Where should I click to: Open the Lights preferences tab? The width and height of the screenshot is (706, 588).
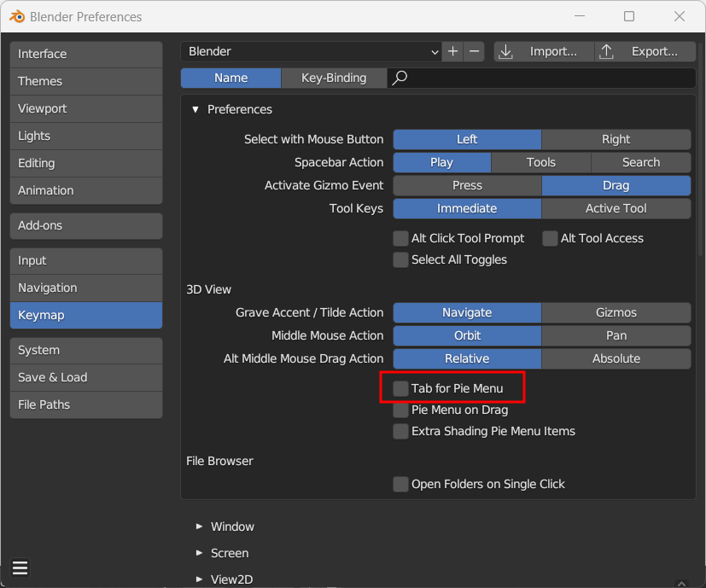[x=86, y=136]
